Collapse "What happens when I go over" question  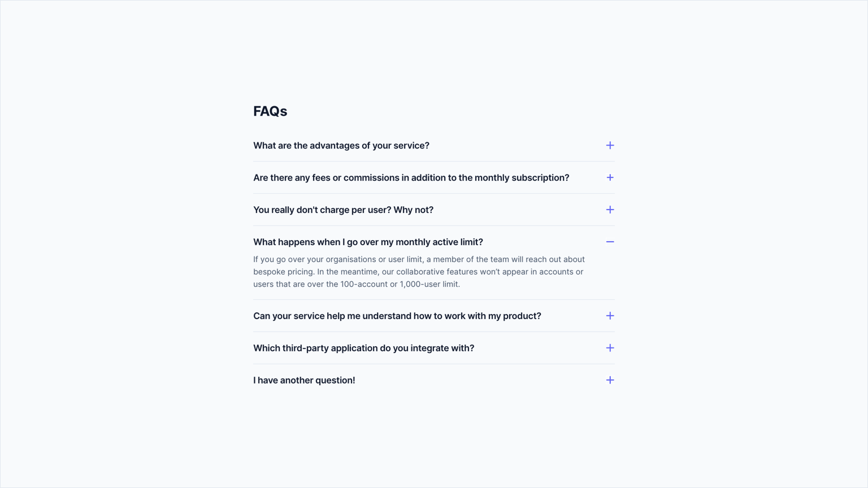pyautogui.click(x=368, y=242)
